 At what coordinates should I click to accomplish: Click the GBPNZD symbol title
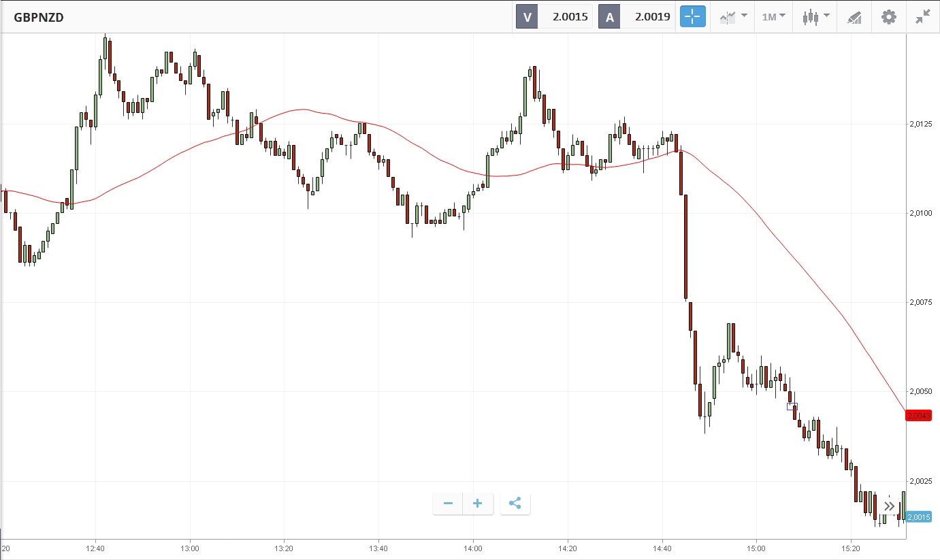point(39,17)
